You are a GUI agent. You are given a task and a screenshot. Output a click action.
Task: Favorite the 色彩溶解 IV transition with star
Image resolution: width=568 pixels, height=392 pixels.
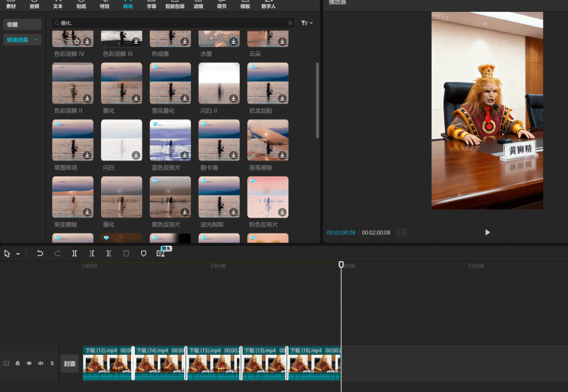tap(77, 42)
